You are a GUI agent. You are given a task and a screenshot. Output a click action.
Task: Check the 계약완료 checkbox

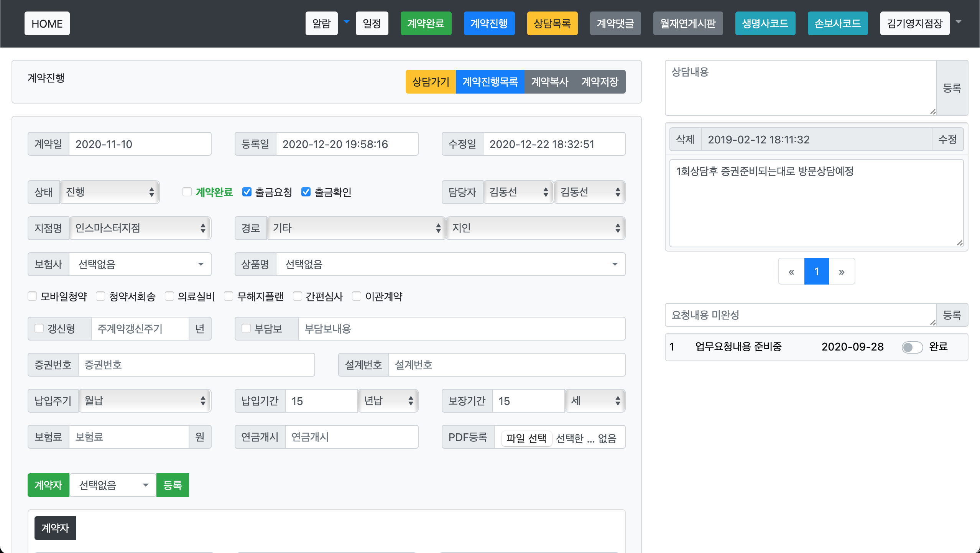(x=187, y=192)
